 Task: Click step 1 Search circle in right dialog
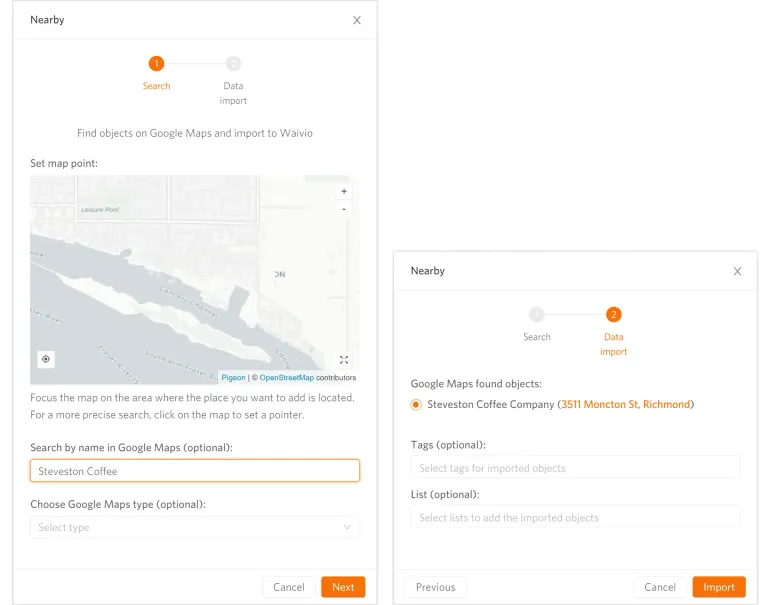[x=537, y=314]
